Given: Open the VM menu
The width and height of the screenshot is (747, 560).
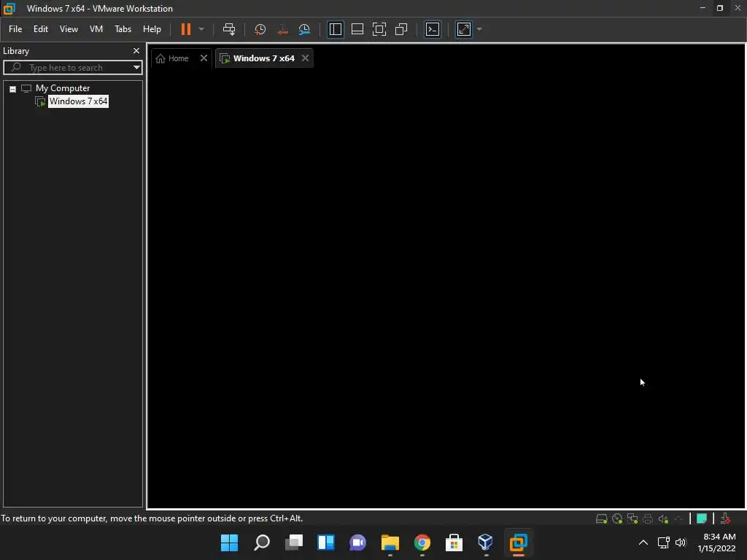Looking at the screenshot, I should [x=96, y=29].
